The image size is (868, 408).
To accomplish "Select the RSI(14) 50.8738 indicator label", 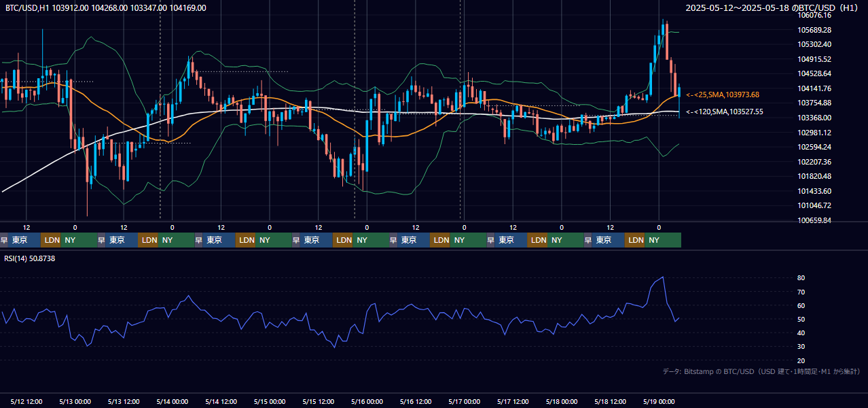I will [x=30, y=258].
